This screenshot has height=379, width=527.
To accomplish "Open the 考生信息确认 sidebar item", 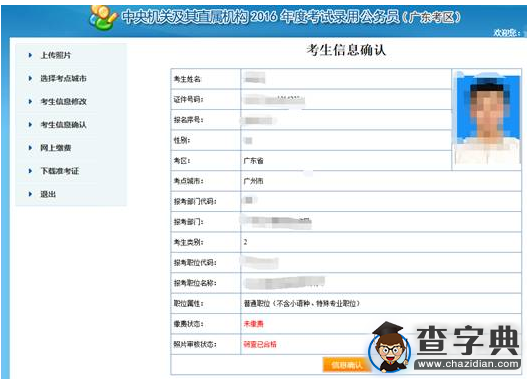I will pyautogui.click(x=64, y=125).
